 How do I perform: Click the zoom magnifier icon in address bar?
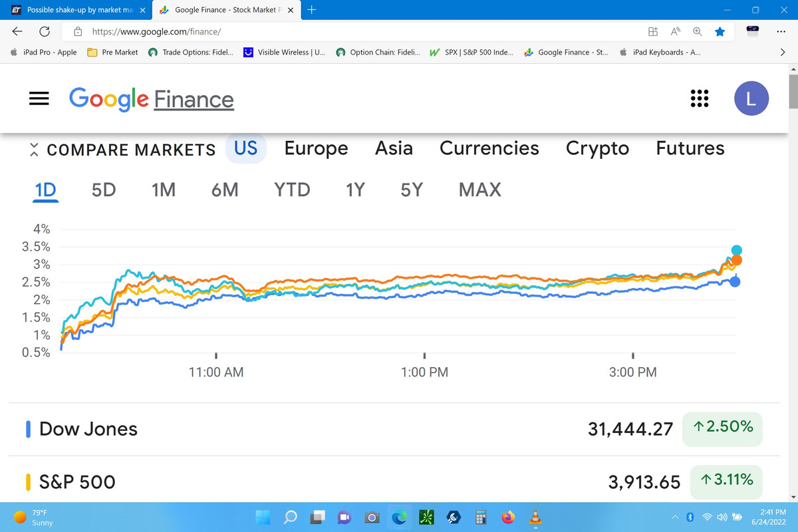pos(698,31)
